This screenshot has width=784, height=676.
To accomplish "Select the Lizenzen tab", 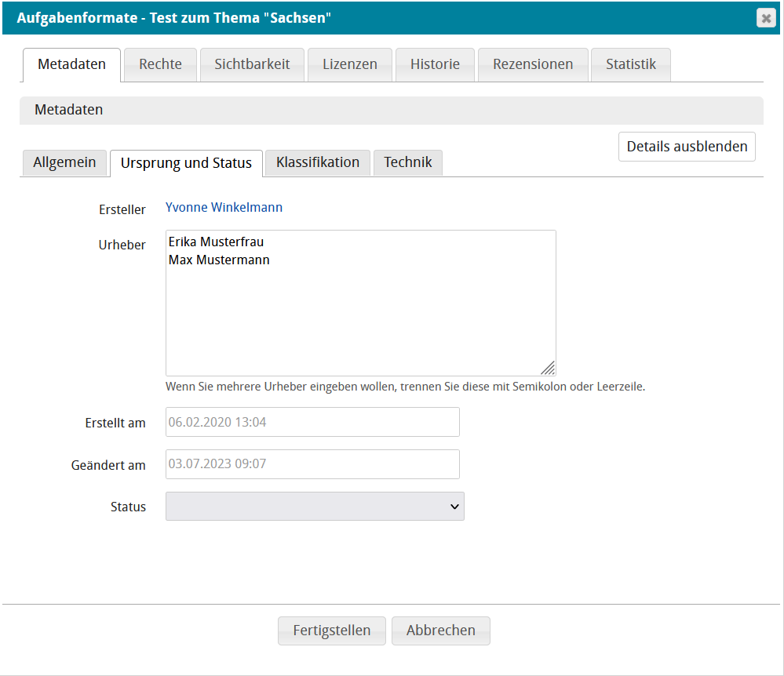I will click(349, 64).
